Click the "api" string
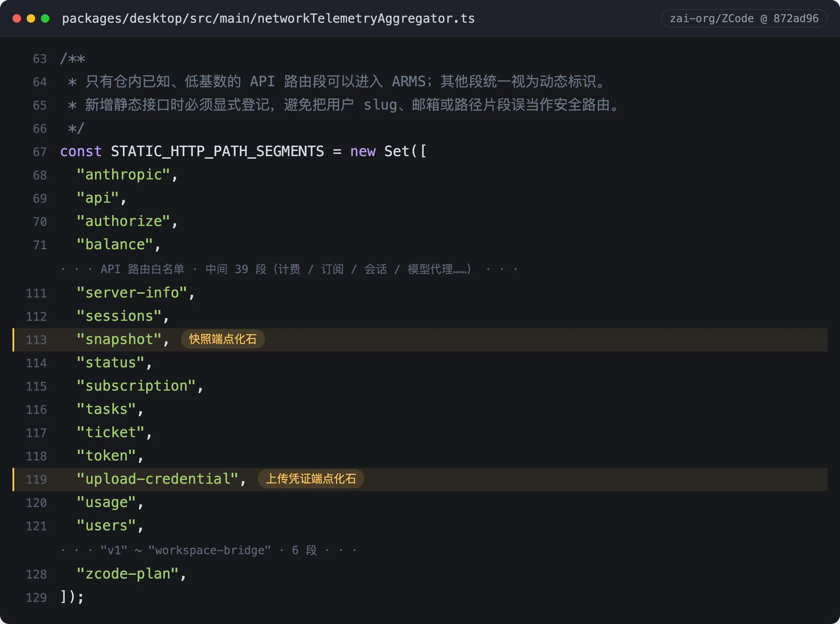Screen dimensions: 840x624 (98, 198)
